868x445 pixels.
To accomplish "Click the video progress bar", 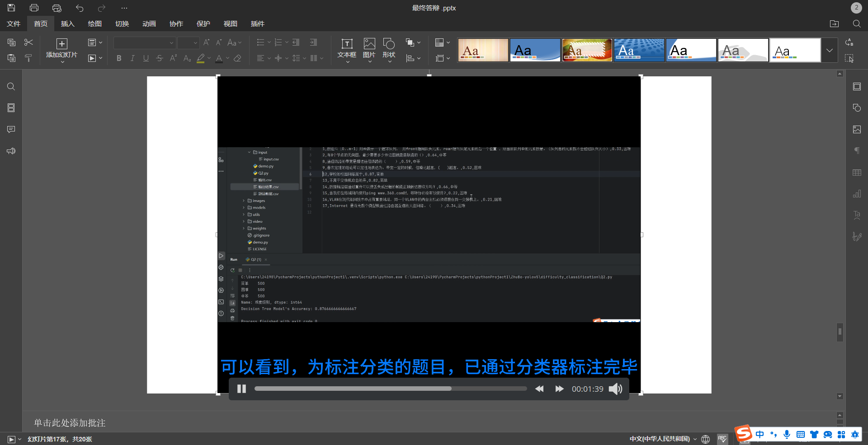I will coord(391,389).
